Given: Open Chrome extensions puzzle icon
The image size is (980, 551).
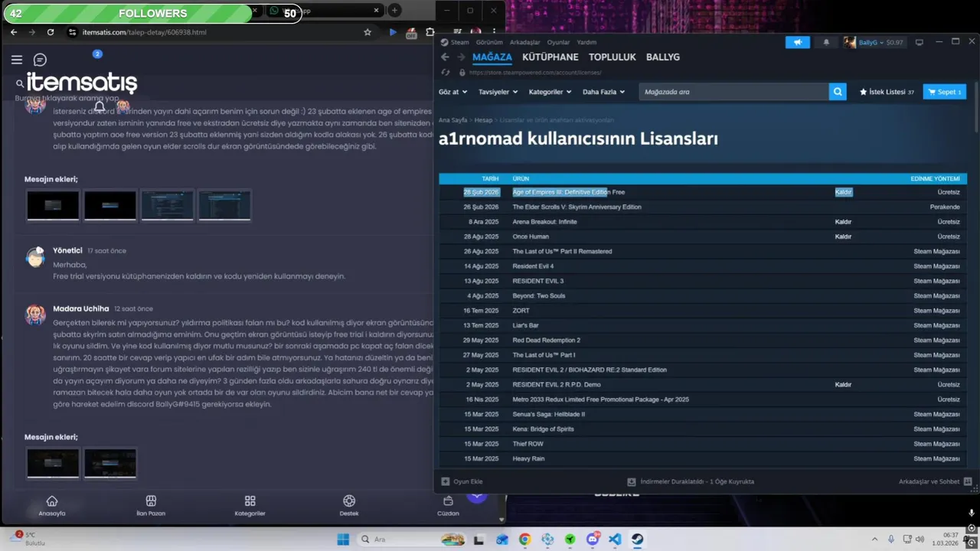Looking at the screenshot, I should click(x=430, y=32).
